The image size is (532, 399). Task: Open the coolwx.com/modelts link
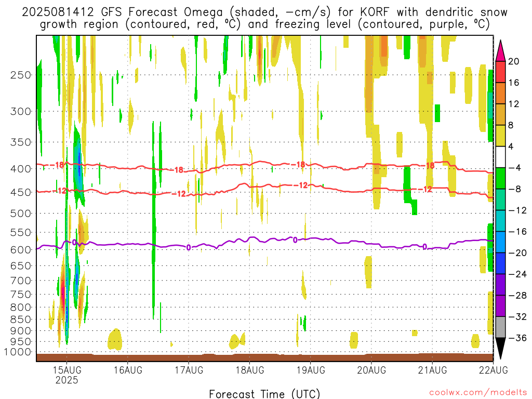(x=478, y=393)
